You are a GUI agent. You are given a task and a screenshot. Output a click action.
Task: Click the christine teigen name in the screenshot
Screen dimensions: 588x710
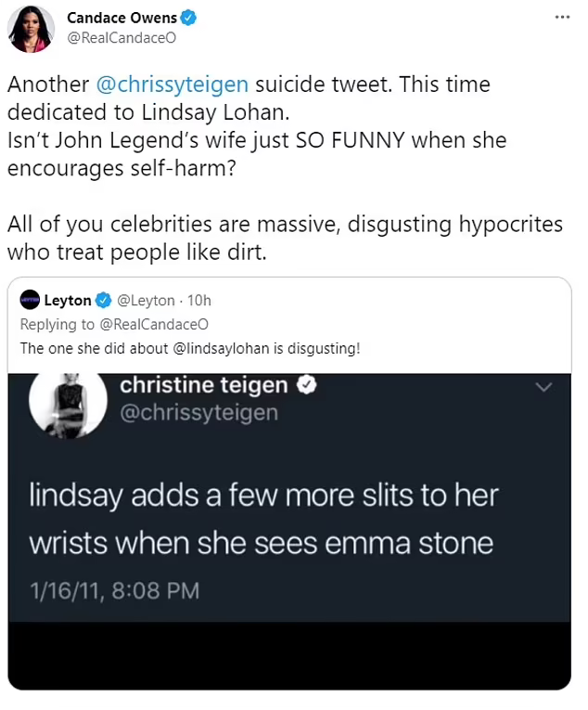(x=204, y=385)
